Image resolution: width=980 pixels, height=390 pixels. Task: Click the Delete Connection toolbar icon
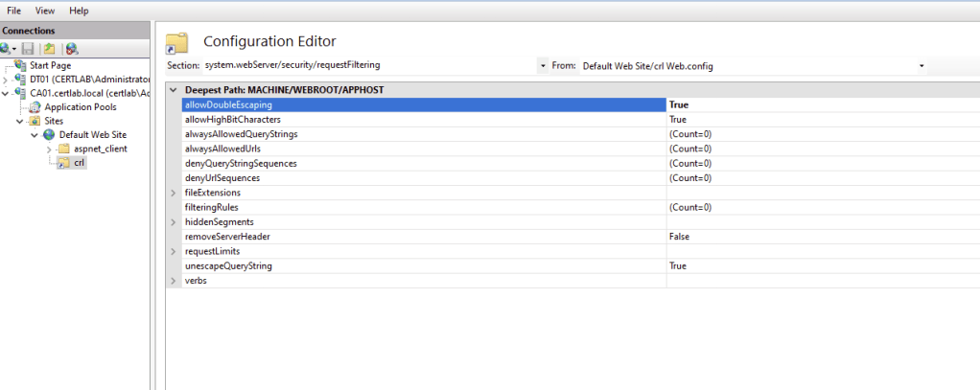(x=72, y=49)
